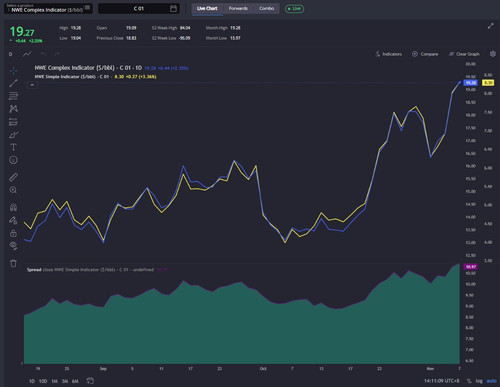Click the Sep label on time axis
Screen dimensions: 500x387
click(x=103, y=369)
